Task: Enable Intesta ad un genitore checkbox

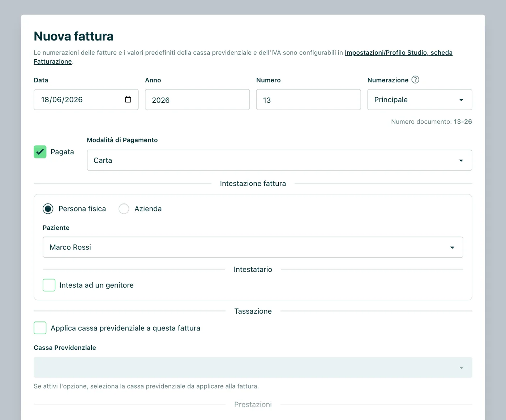Action: click(x=49, y=285)
